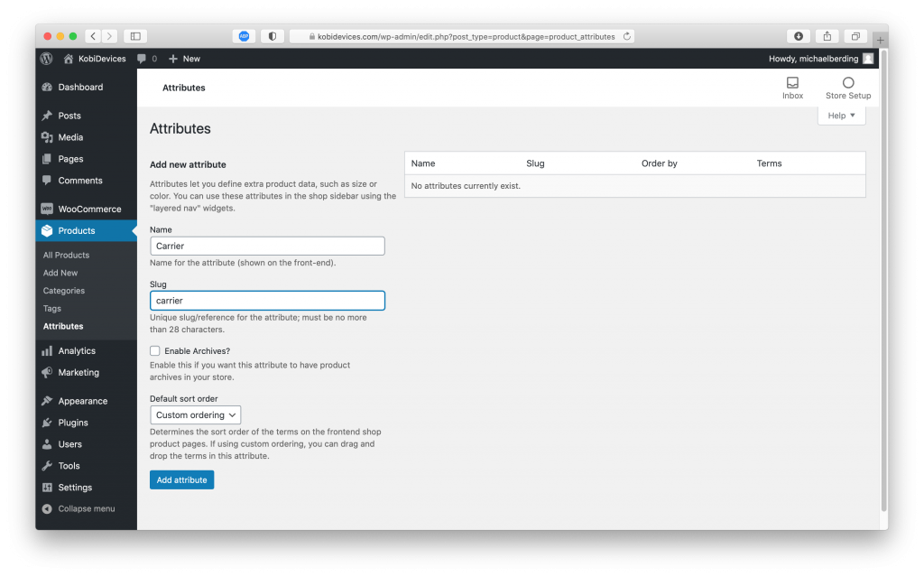Click the ABP ad blocker extension icon
This screenshot has width=924, height=577.
click(244, 37)
